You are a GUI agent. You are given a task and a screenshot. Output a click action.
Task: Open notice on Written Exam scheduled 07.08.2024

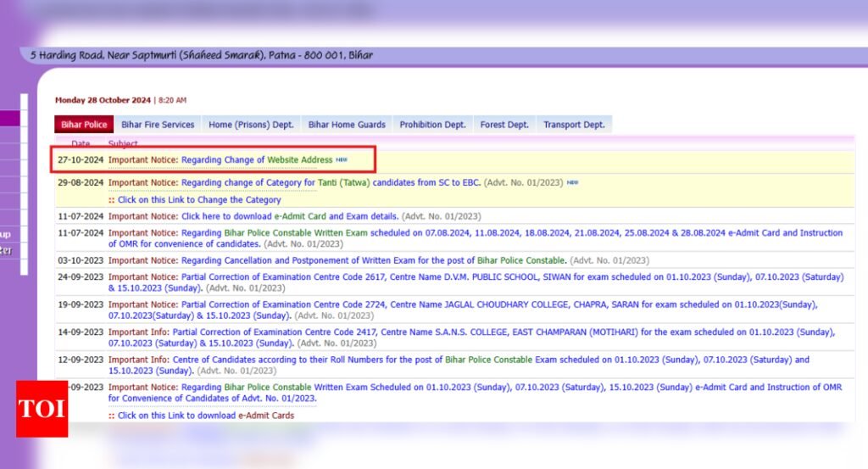475,238
